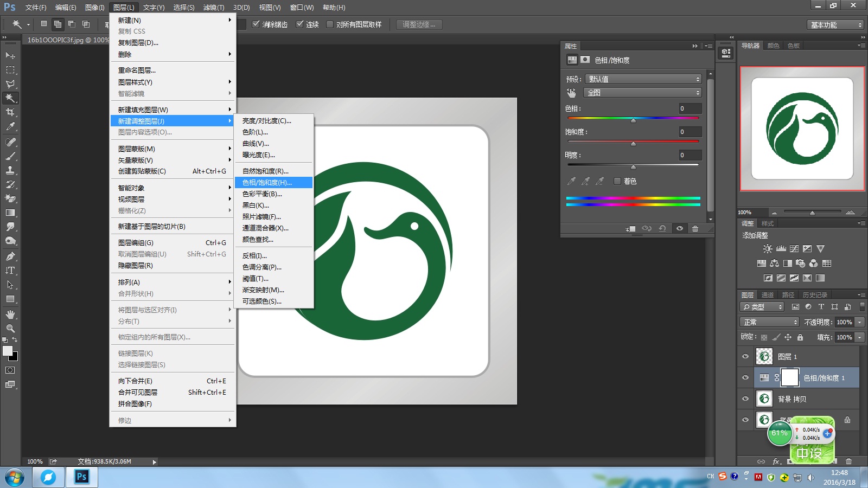Hide the bottom background layer eye
Viewport: 868px width, 488px height.
(745, 420)
